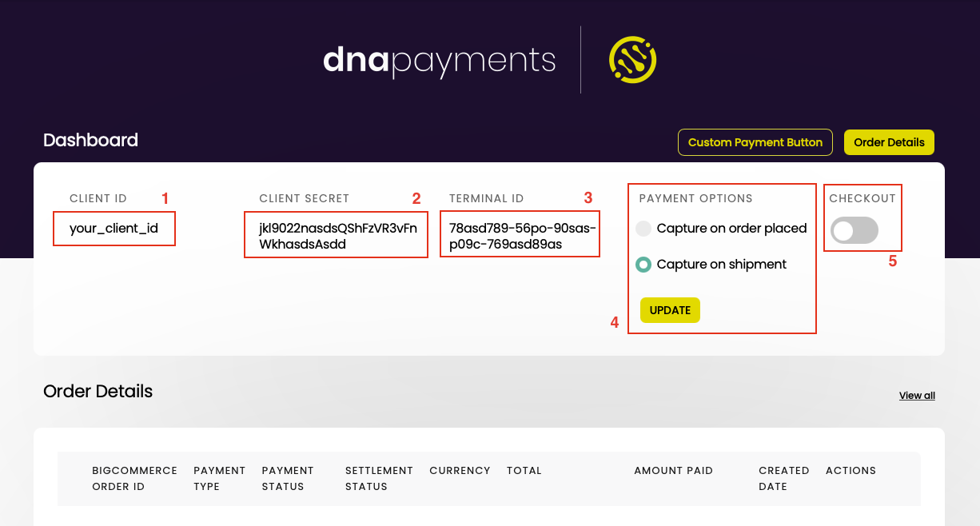Click the your_client_id field
Screen dimensions: 980x526
pyautogui.click(x=114, y=229)
